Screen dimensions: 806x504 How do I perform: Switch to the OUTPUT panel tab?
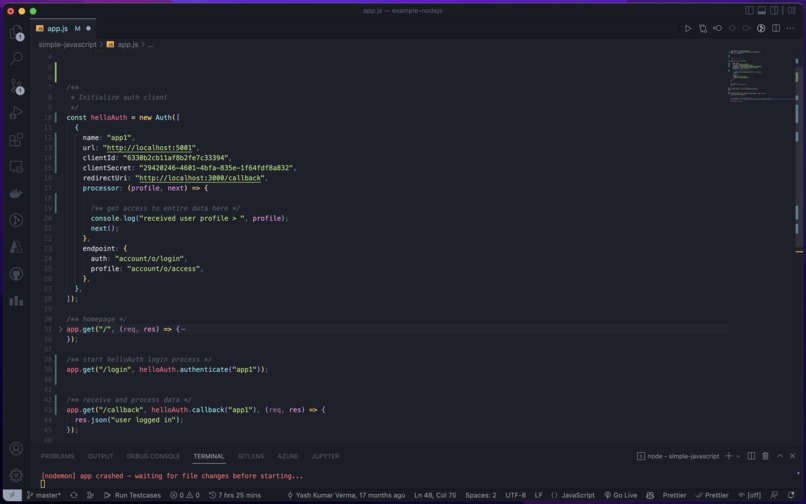[x=100, y=456]
